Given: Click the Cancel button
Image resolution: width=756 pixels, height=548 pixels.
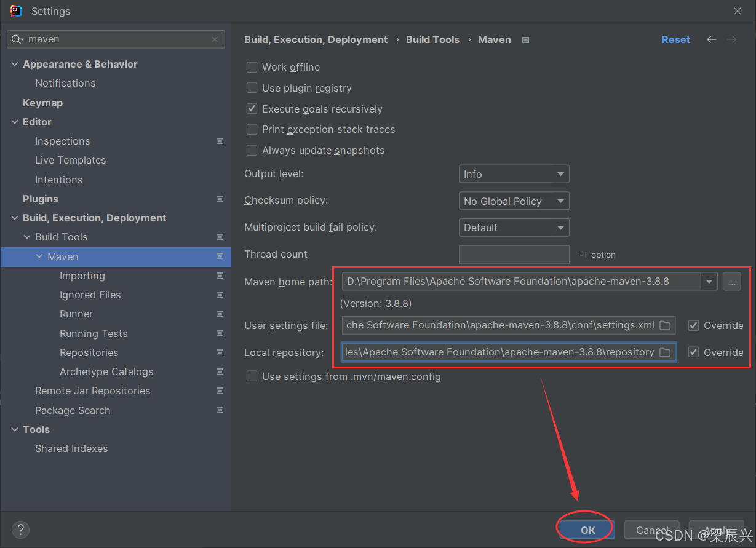Looking at the screenshot, I should [x=652, y=530].
